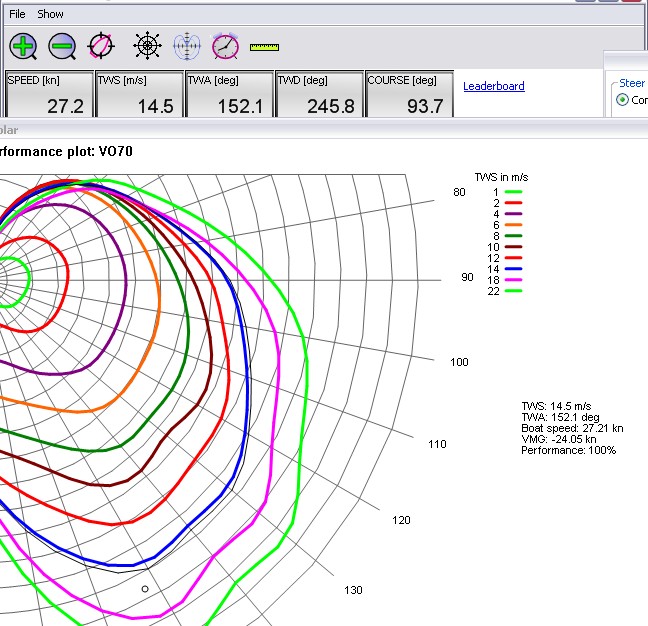Click the COURSE [deg] value 93.7
The width and height of the screenshot is (648, 626).
pyautogui.click(x=425, y=106)
